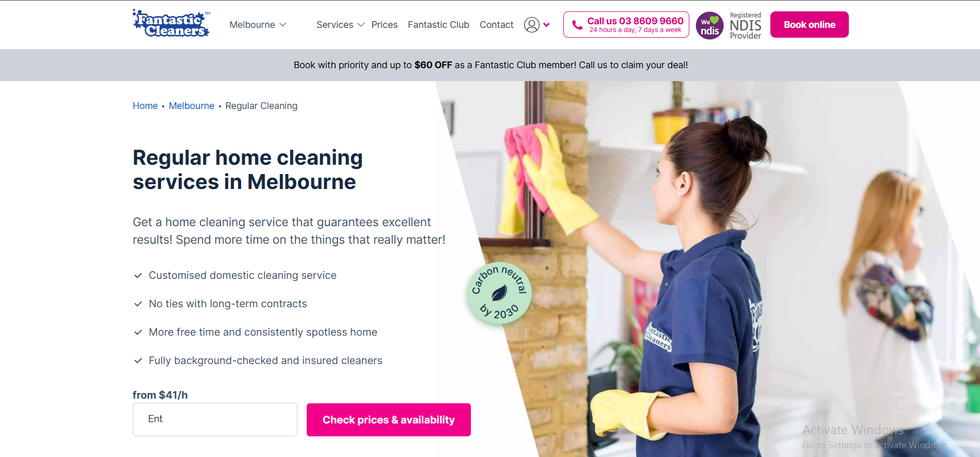Click the Book online button

[x=809, y=24]
